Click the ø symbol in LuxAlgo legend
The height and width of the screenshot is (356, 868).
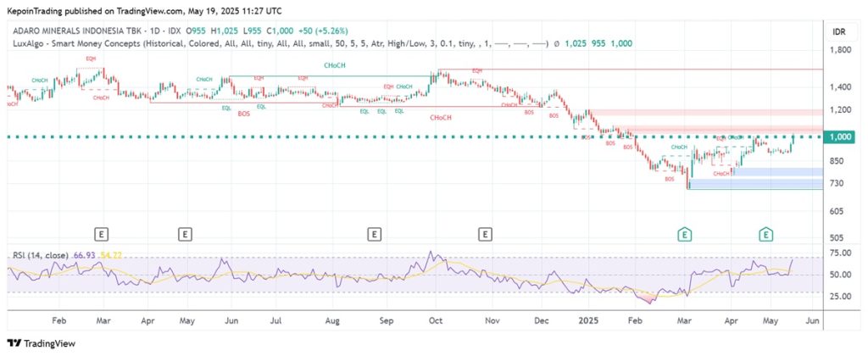[556, 43]
